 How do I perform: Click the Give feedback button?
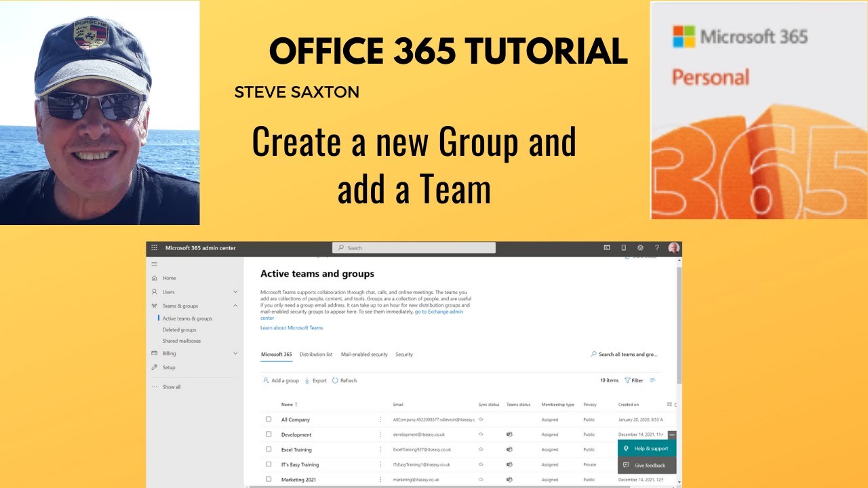coord(647,466)
